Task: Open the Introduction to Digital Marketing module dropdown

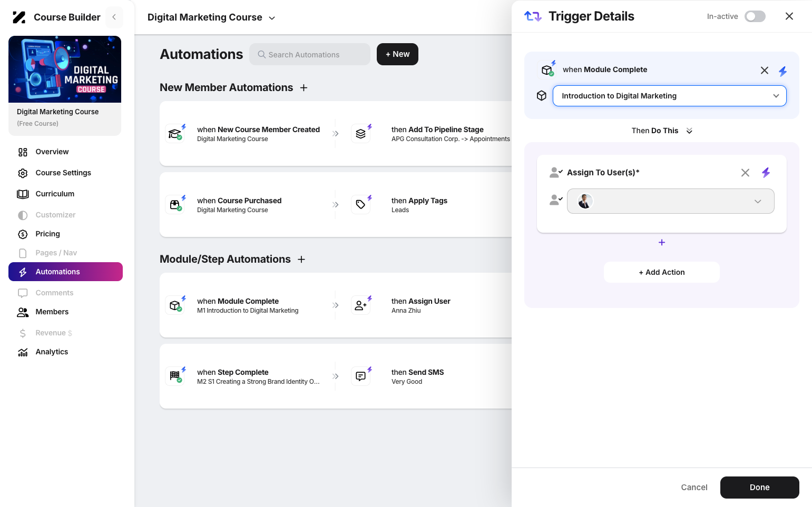Action: (x=669, y=96)
